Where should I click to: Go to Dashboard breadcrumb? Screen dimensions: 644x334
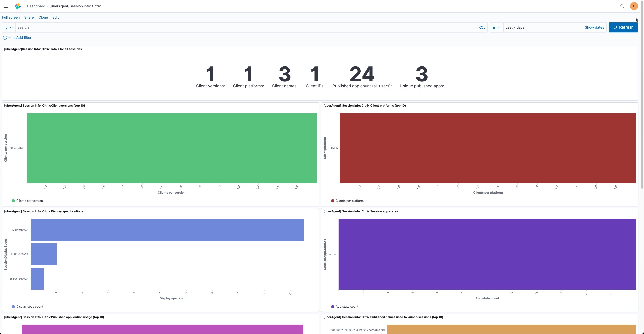point(36,6)
